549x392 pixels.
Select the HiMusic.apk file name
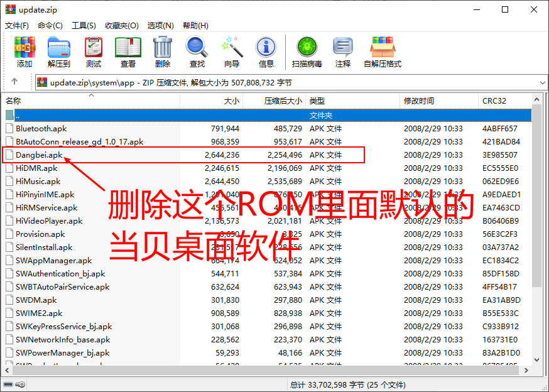point(38,182)
